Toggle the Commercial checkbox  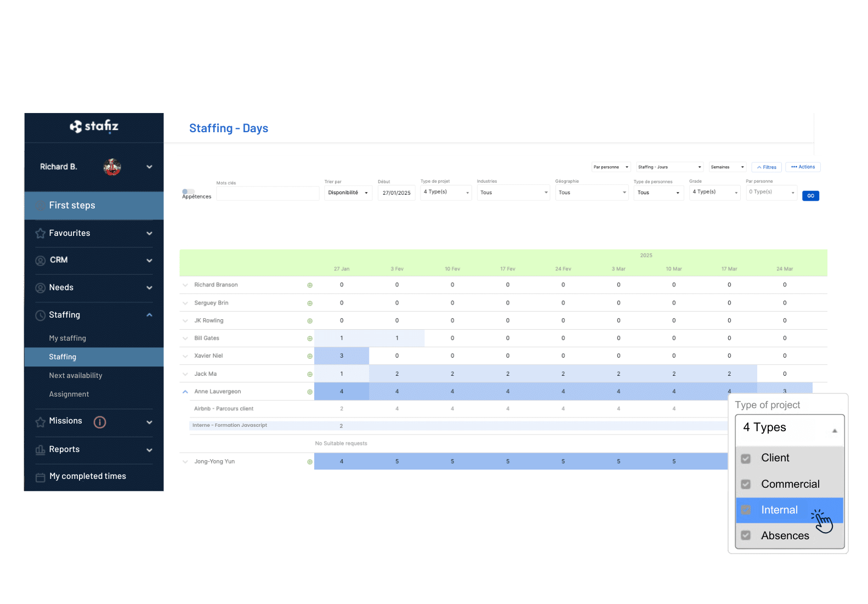(x=746, y=484)
